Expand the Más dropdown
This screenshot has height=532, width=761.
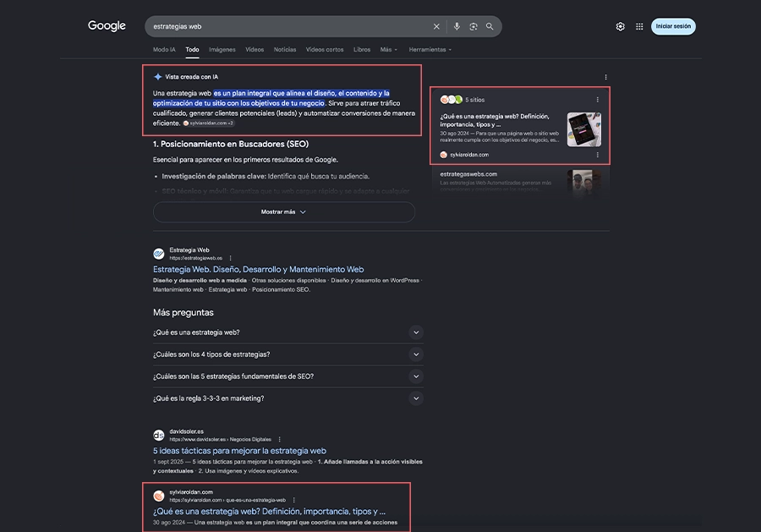[x=389, y=50]
